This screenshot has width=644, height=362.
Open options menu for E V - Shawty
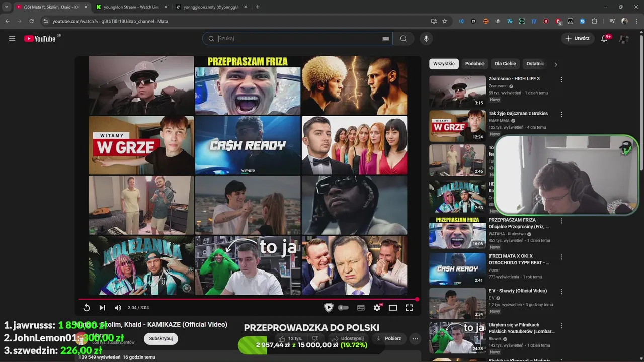561,292
